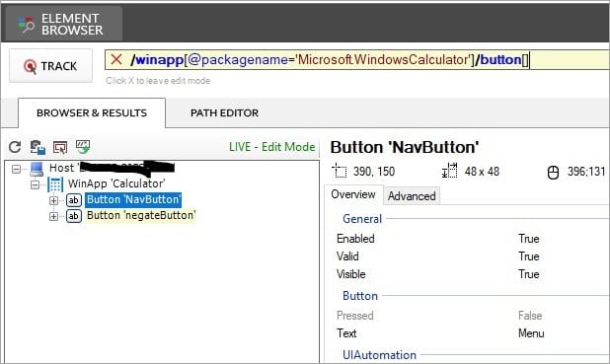This screenshot has height=364, width=610.
Task: Open the Advanced tab
Action: (412, 196)
